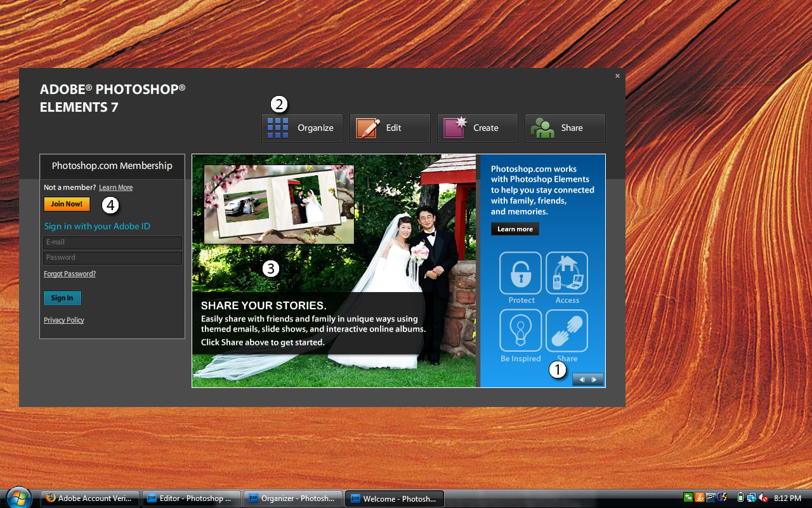Open the Create workspace
The image size is (812, 508).
click(478, 128)
